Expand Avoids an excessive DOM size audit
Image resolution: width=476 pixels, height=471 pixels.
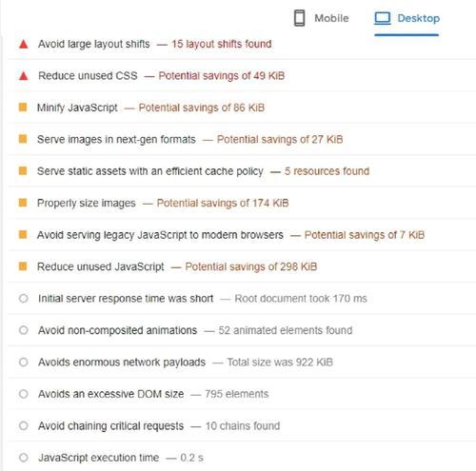point(242,394)
